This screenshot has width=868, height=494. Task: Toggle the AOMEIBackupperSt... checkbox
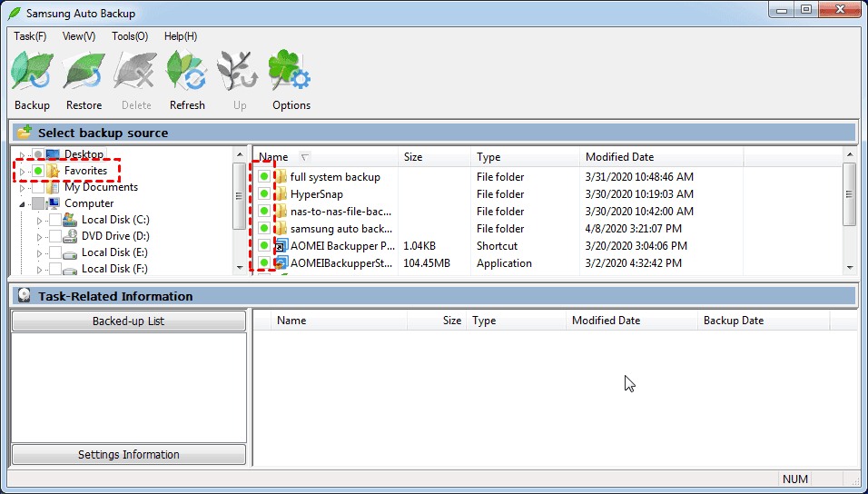(x=264, y=263)
